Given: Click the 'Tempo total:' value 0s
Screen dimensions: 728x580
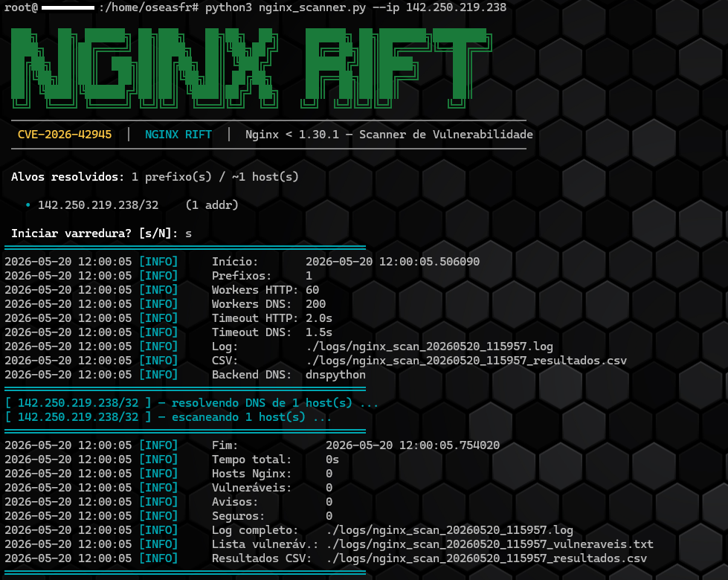Looking at the screenshot, I should (x=332, y=460).
